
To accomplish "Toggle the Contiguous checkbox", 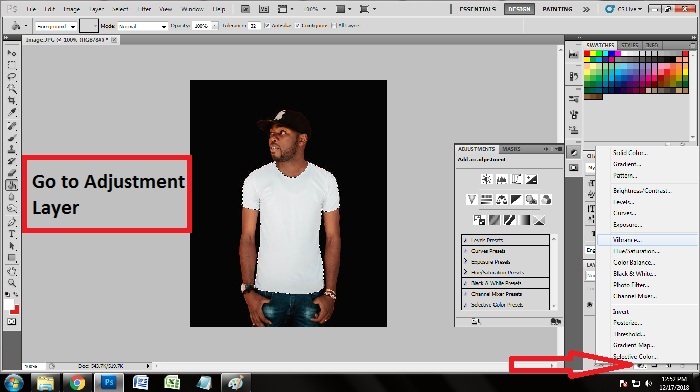I will point(297,26).
